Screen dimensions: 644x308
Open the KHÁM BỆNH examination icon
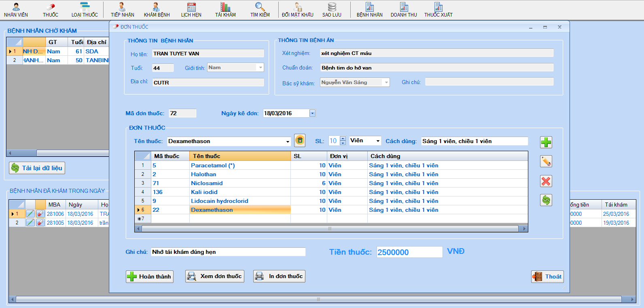coord(157,10)
